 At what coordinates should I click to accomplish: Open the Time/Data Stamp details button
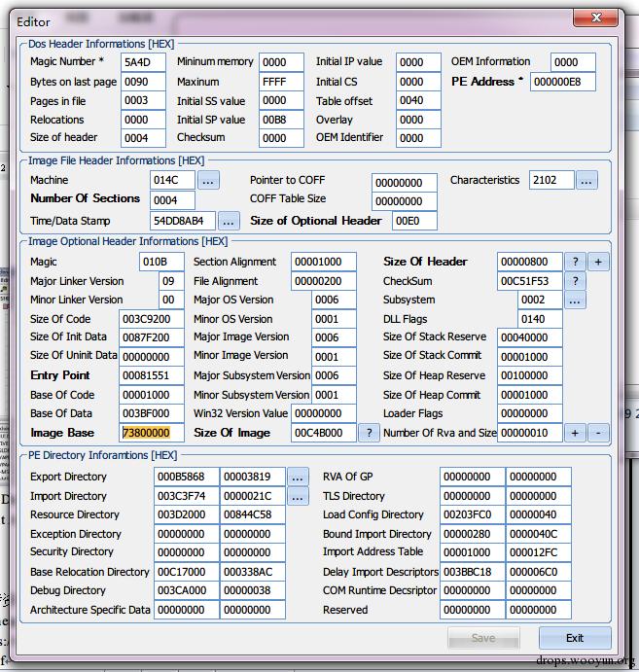[x=229, y=221]
